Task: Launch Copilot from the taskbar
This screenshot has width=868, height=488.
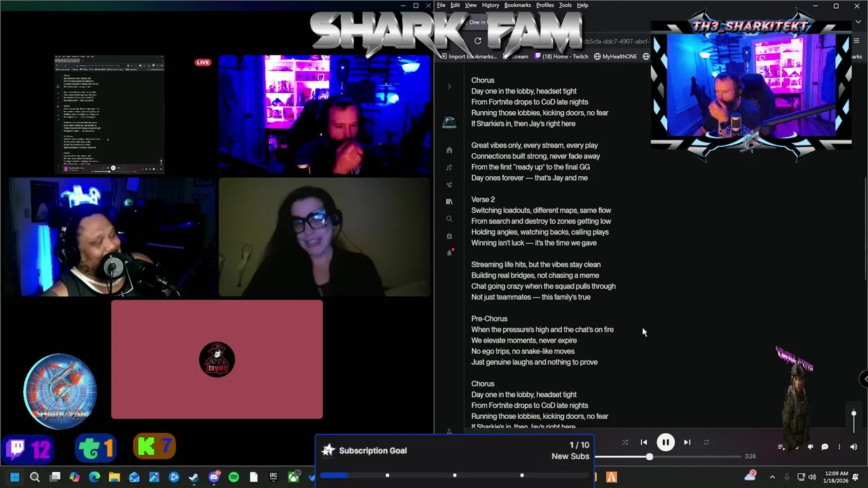Action: [x=75, y=478]
